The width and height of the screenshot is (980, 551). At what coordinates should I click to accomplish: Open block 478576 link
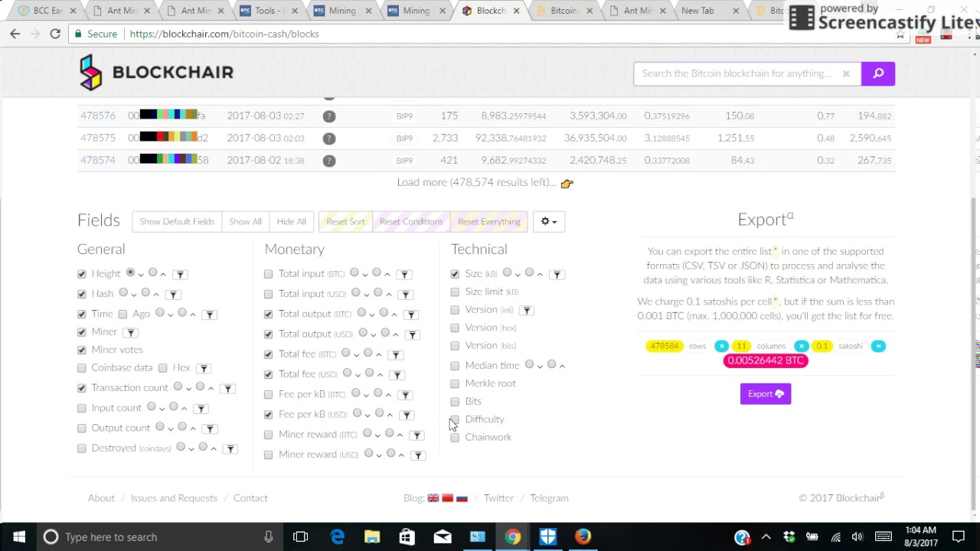click(98, 116)
